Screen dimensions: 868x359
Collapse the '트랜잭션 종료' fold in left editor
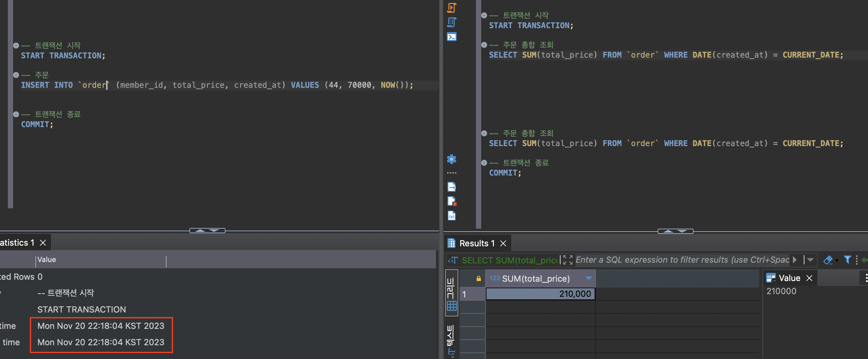point(16,114)
